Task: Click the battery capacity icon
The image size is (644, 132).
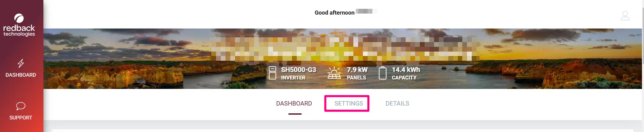Action: point(383,73)
